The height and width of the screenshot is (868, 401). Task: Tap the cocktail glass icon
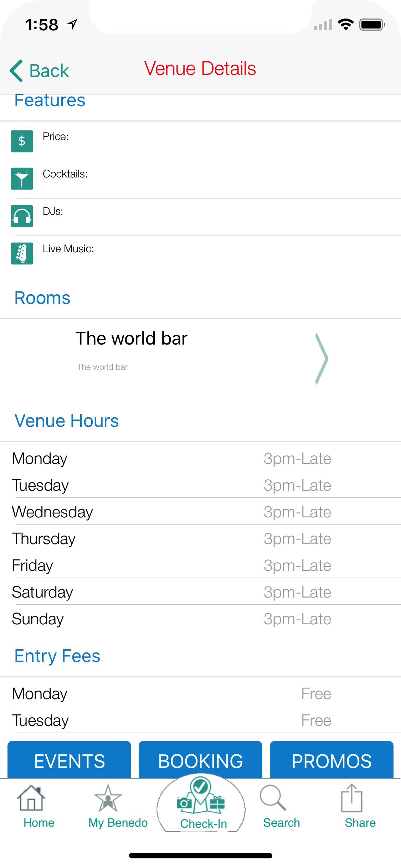[x=22, y=179]
